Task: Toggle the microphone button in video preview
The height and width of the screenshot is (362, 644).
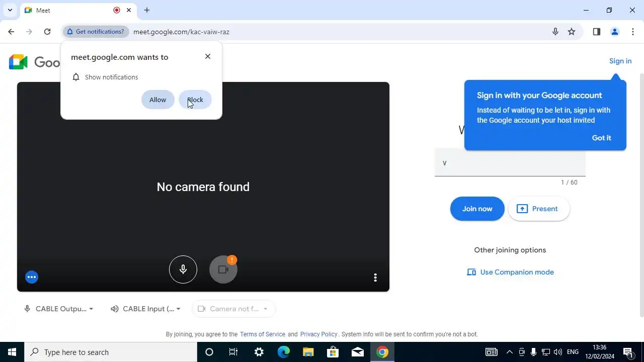Action: [x=183, y=269]
